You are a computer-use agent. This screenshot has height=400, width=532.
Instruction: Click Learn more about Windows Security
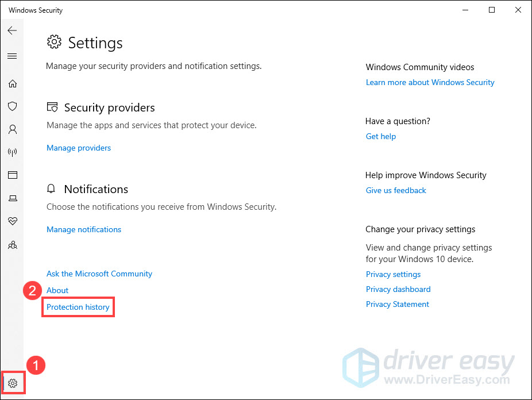tap(430, 82)
